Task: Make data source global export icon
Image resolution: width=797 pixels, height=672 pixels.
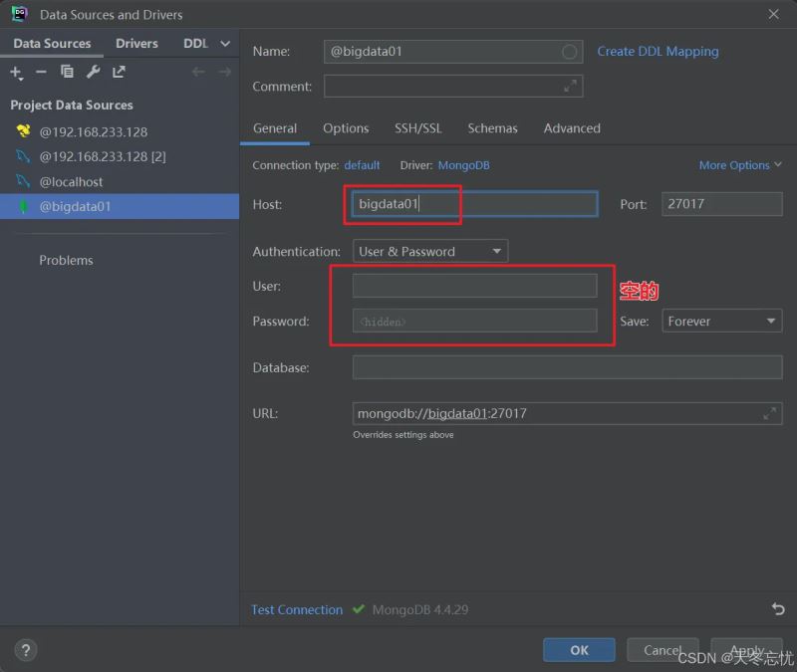Action: [x=119, y=72]
